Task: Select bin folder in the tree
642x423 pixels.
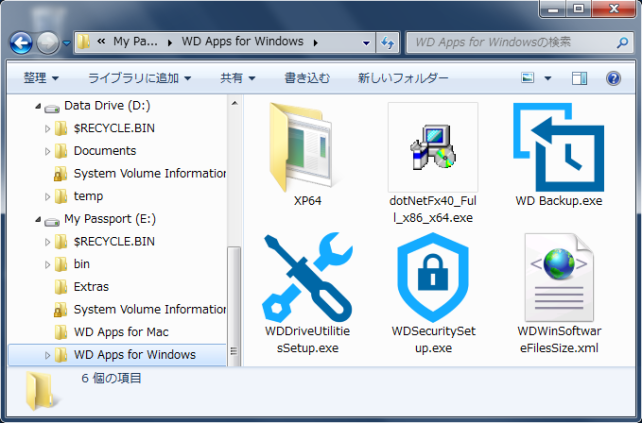Action: pos(81,264)
